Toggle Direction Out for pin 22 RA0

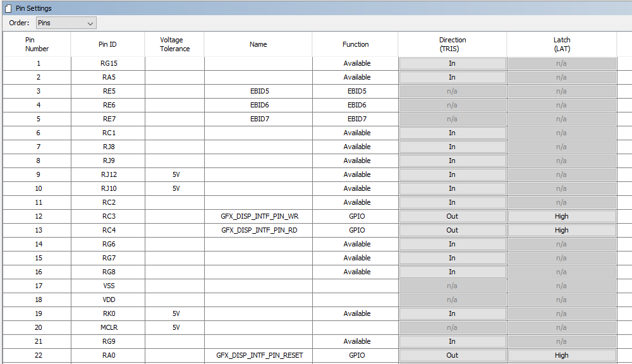click(453, 356)
